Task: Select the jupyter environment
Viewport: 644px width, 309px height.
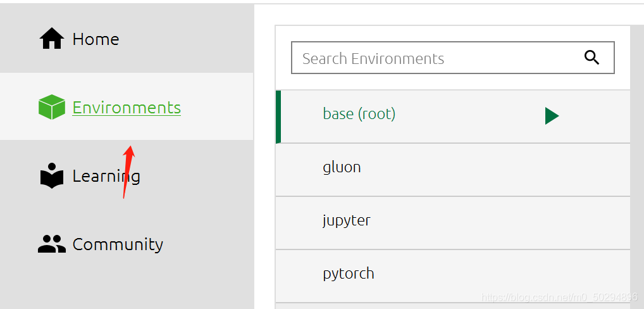Action: 347,220
